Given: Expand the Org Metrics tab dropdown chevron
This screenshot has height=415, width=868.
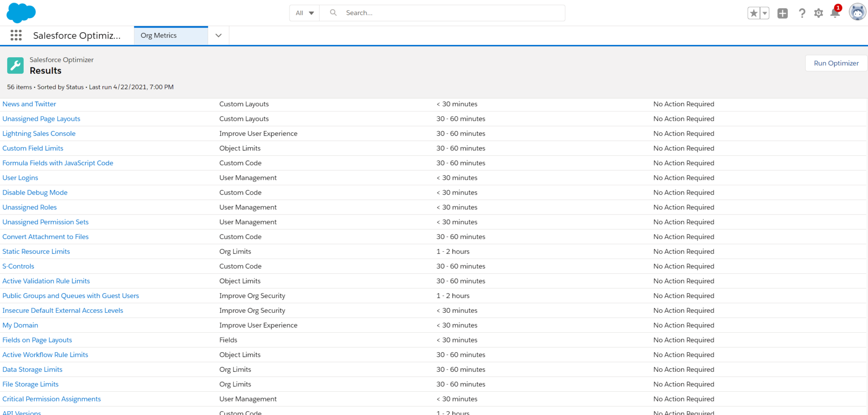Looking at the screenshot, I should pyautogui.click(x=218, y=35).
